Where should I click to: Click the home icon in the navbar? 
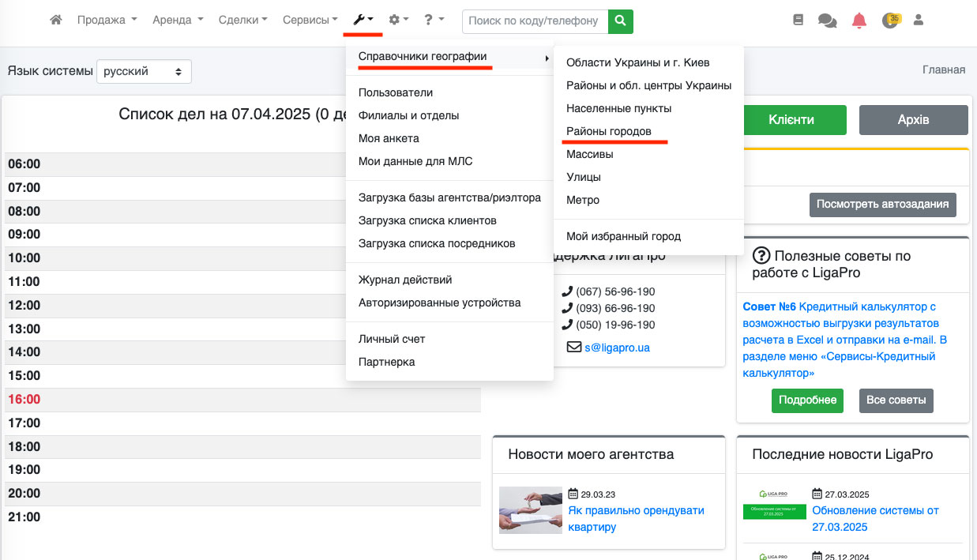55,21
